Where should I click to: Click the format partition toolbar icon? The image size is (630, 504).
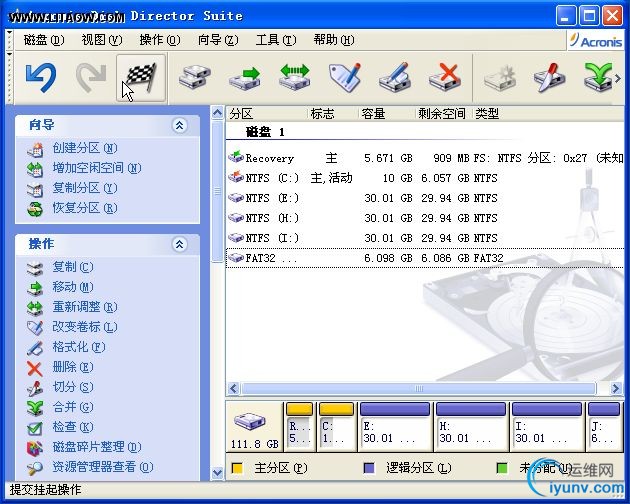pyautogui.click(x=395, y=77)
